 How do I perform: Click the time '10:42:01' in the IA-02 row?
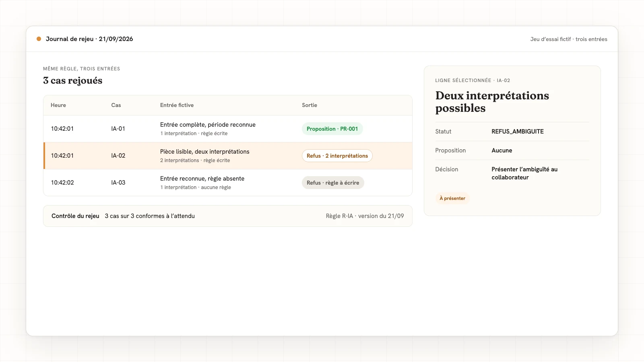[62, 156]
